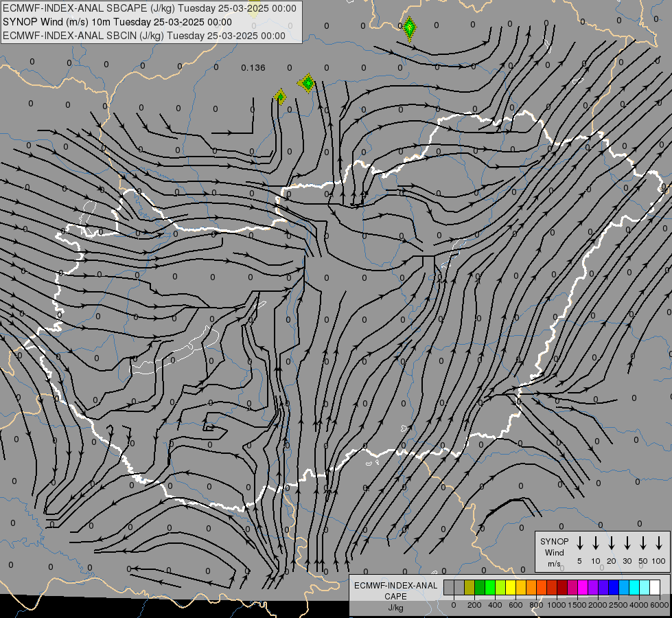This screenshot has height=618, width=672.
Task: Pick the purple swatch in CAPE scale
Action: tap(593, 587)
